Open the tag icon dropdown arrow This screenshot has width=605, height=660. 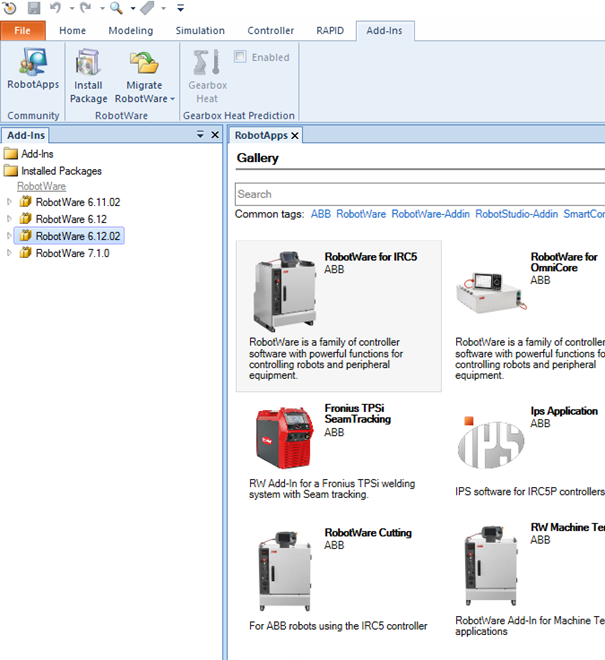pos(163,8)
